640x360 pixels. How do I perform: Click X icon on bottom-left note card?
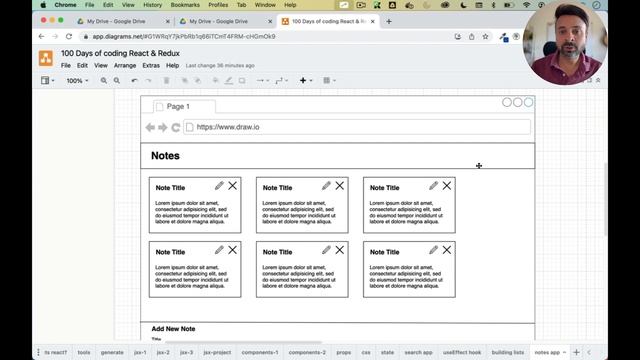pos(233,250)
